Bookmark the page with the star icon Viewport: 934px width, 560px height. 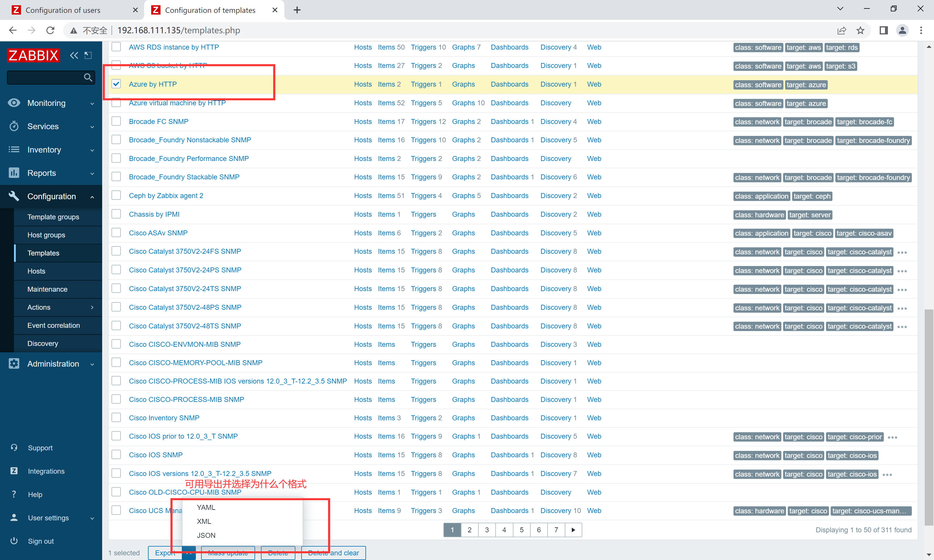(x=860, y=30)
